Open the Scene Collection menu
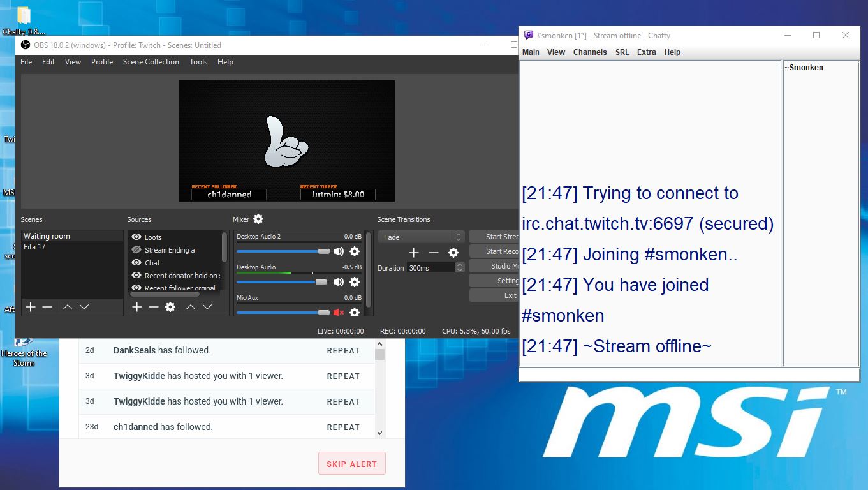The height and width of the screenshot is (490, 868). click(151, 62)
